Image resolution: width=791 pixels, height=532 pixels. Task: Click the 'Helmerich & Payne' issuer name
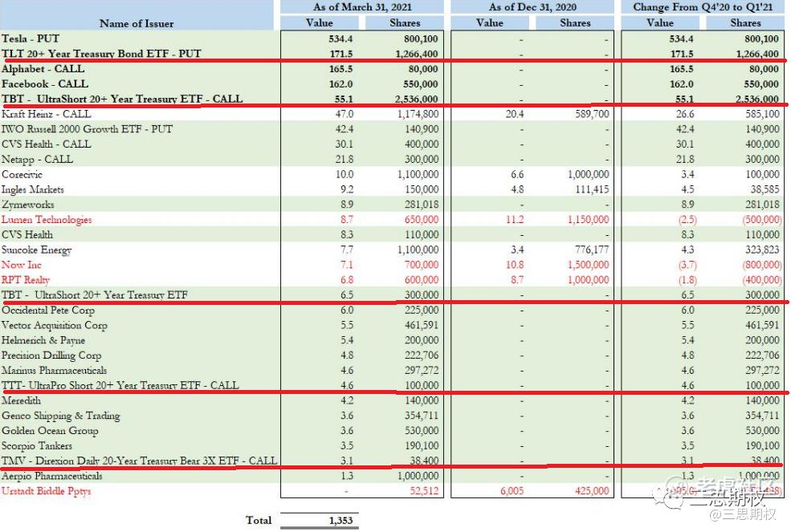click(x=43, y=340)
